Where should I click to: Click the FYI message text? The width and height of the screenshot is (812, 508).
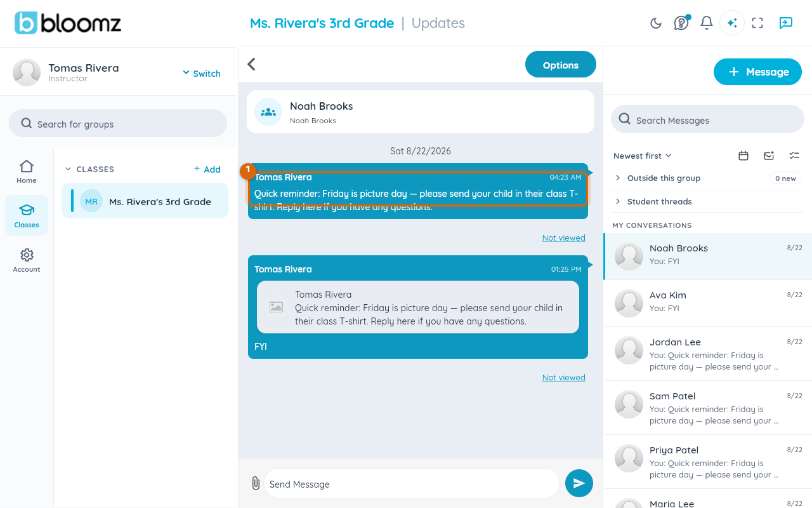coord(261,347)
